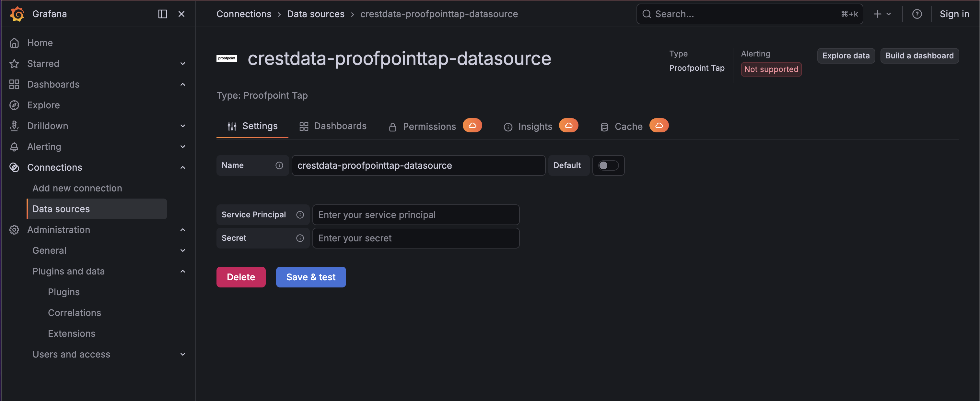This screenshot has height=401, width=980.
Task: Switch to the Dashboards tab
Action: click(x=333, y=126)
